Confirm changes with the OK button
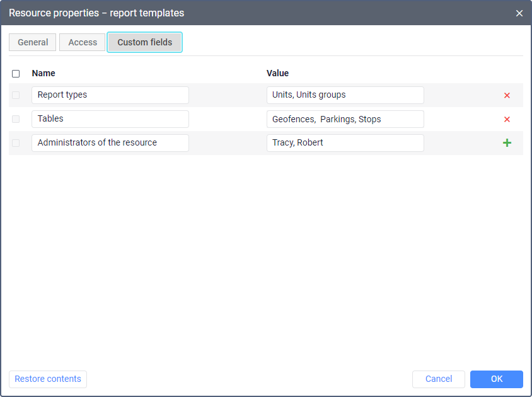The height and width of the screenshot is (397, 532). click(497, 379)
